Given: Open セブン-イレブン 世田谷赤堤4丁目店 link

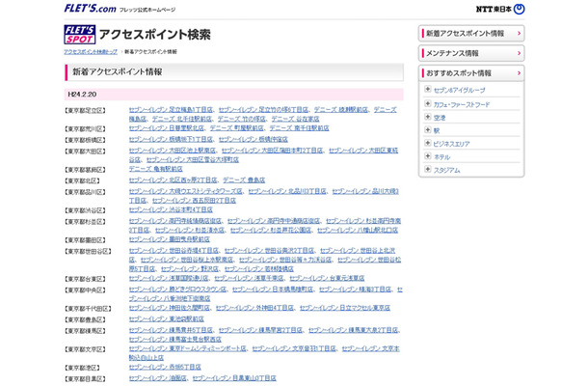Looking at the screenshot, I should 174,251.
